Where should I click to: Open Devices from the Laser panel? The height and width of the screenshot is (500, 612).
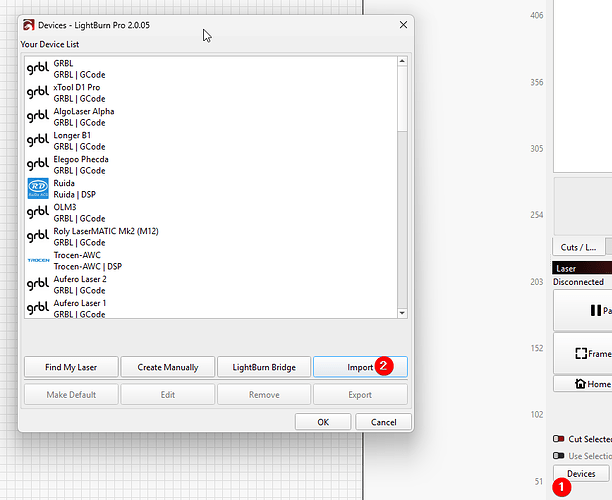tap(580, 474)
